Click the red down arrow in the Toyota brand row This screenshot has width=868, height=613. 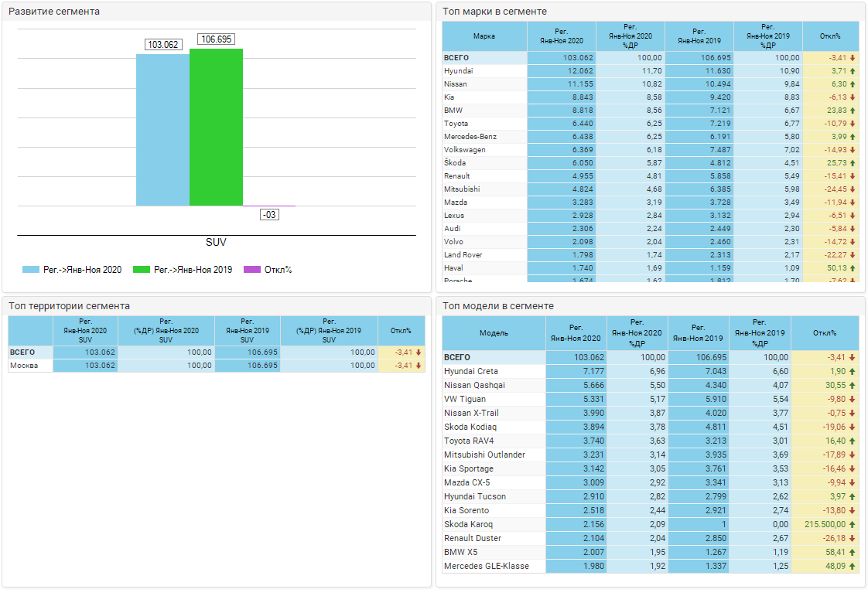[x=853, y=124]
